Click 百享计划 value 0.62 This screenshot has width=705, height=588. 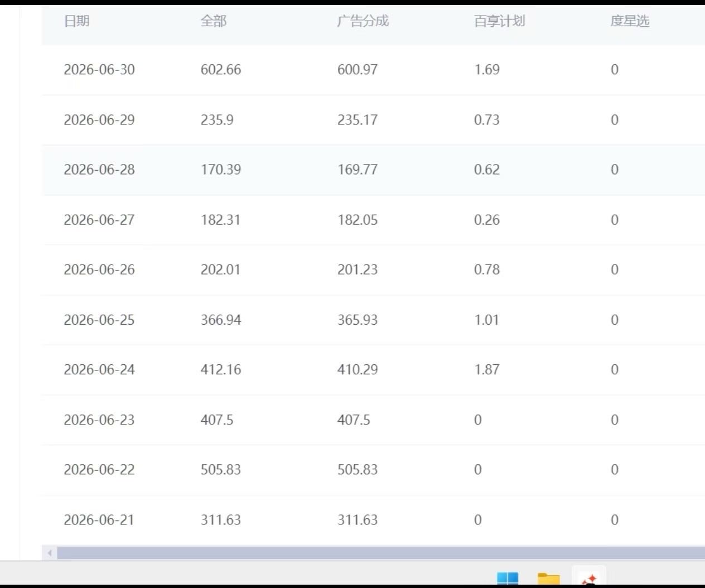[487, 170]
